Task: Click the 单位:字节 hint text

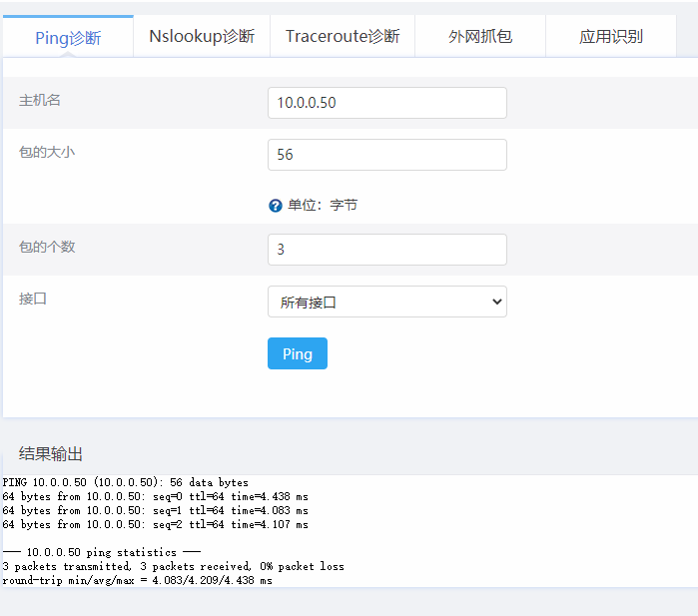Action: coord(323,206)
